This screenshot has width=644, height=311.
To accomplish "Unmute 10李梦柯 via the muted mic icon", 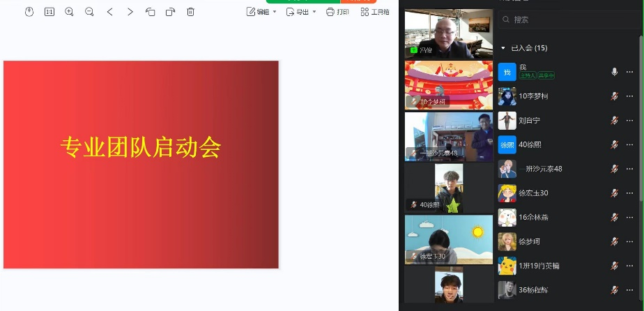I will click(x=614, y=96).
